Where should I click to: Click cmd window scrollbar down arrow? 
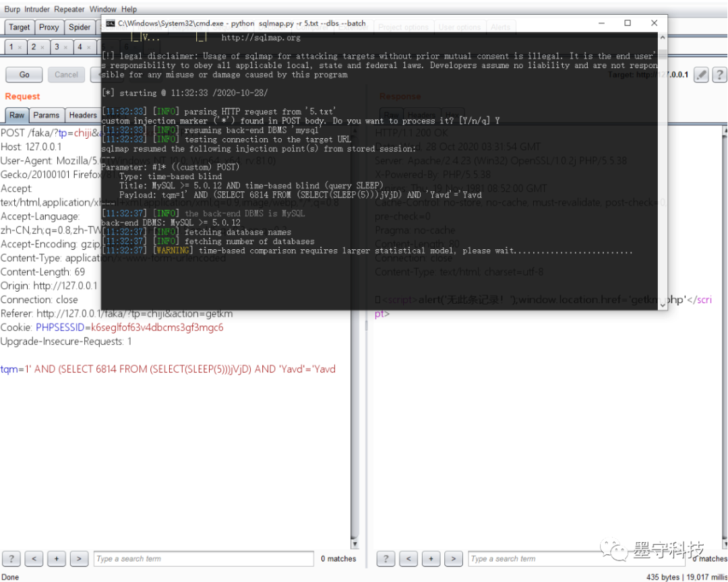(663, 305)
